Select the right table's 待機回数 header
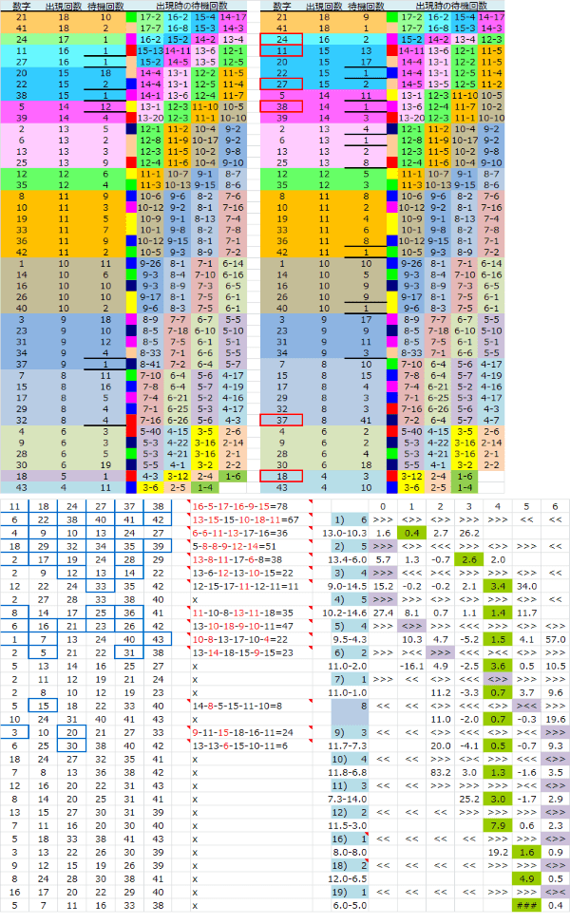This screenshot has height=924, width=570. tap(366, 6)
